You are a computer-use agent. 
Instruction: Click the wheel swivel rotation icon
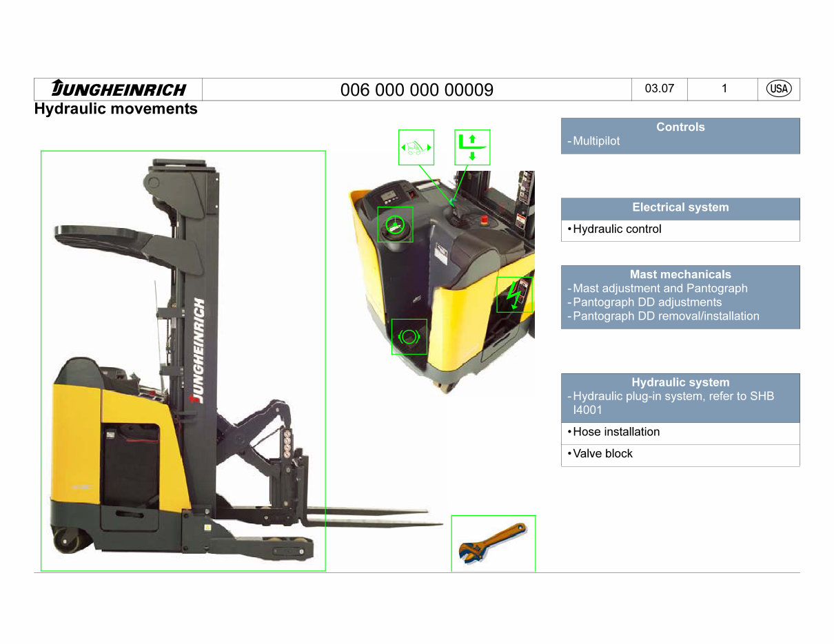coord(409,335)
